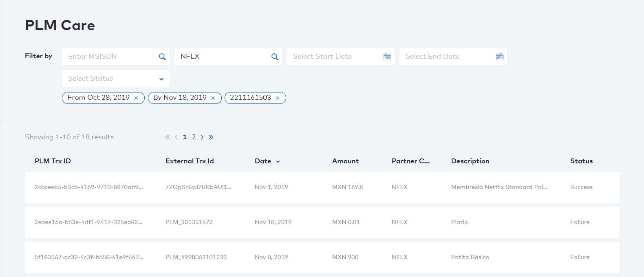Click the Nov 8, 2019 date cell
Viewport: 644px width, 277px height.
(271, 257)
